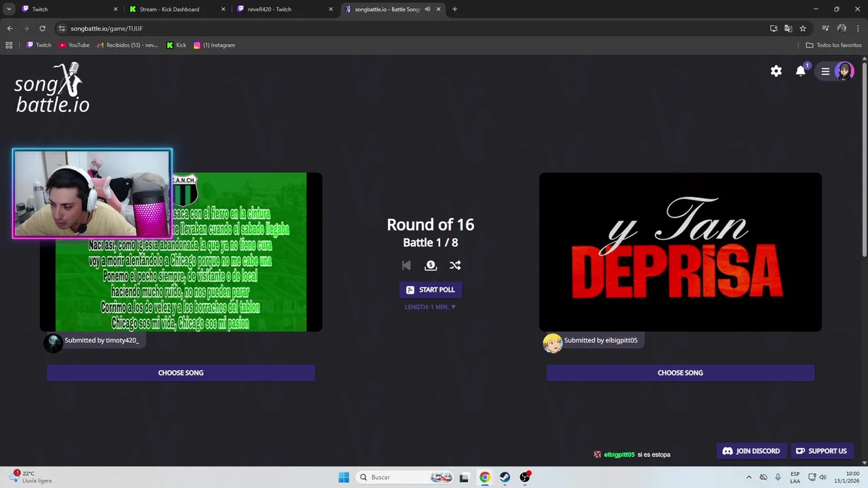
Task: Click the songbattle.io logo
Action: click(52, 88)
